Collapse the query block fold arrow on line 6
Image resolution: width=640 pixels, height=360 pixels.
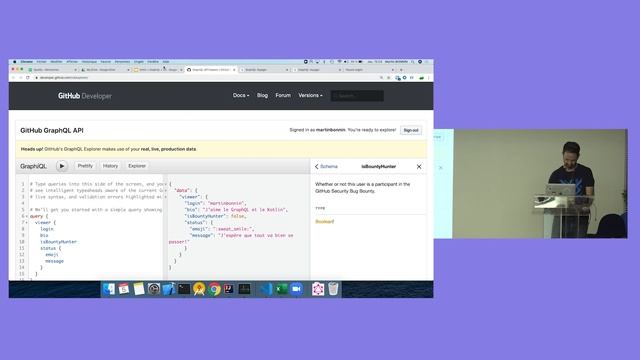pyautogui.click(x=27, y=216)
